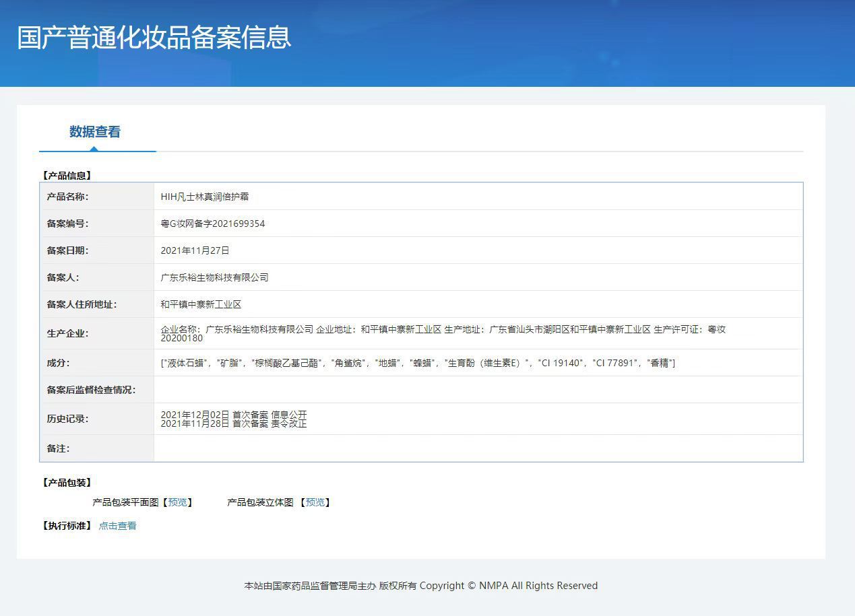
Task: Click the 备案人住所地址 value 和平镇中寨新工业区
Action: (201, 304)
